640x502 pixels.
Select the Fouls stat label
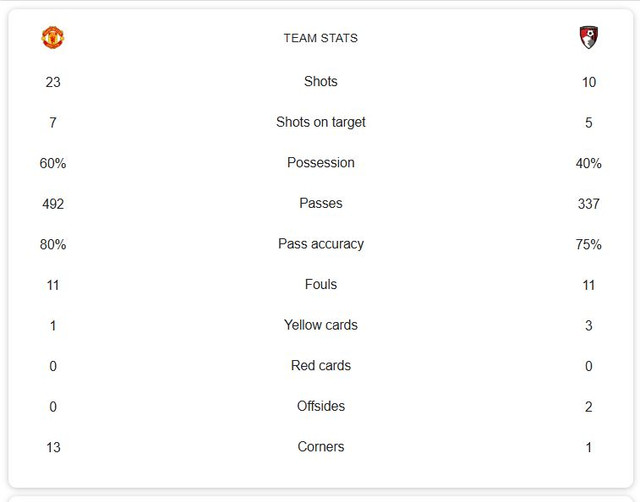coord(321,284)
